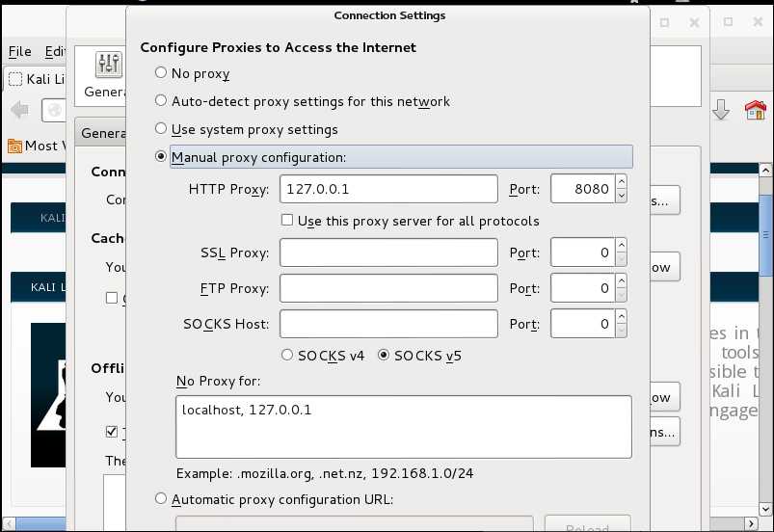Increase the SOCKS Host port value
The image size is (774, 532).
tap(622, 317)
